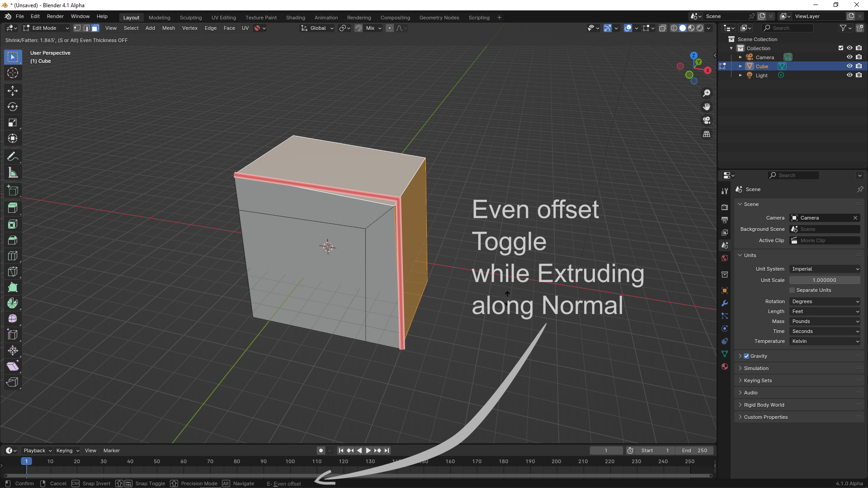Open the Unit System dropdown

tap(825, 269)
